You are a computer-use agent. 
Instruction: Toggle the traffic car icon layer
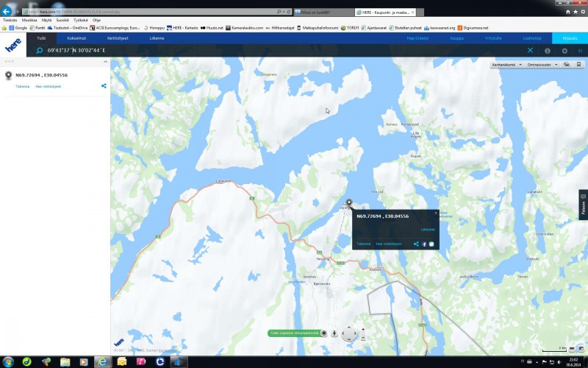[x=566, y=65]
